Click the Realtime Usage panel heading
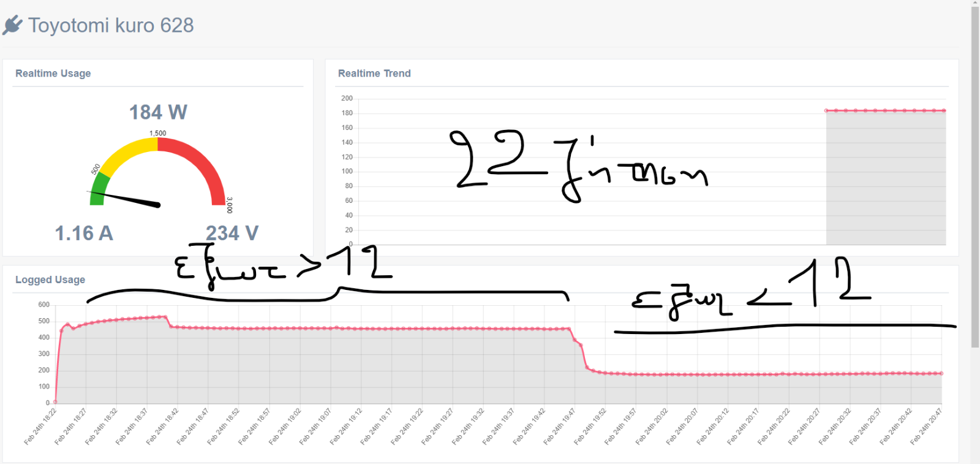Viewport: 980px width, 464px height. coord(53,74)
